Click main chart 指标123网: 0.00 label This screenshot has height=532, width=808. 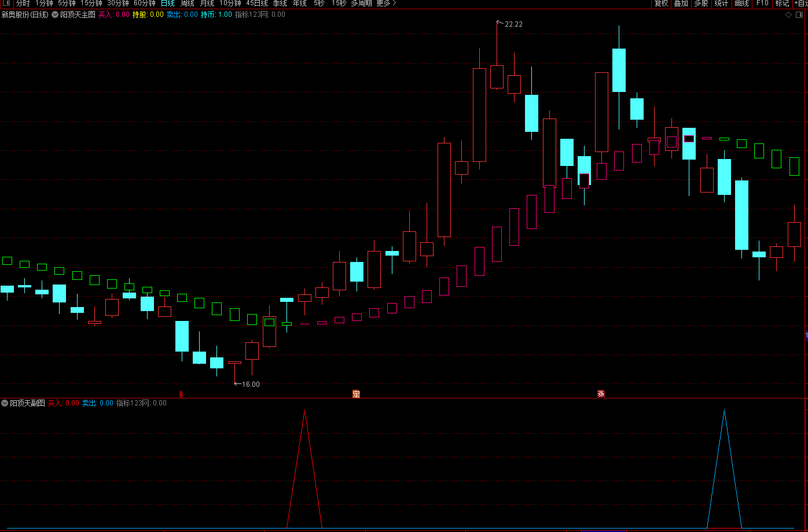tap(260, 15)
